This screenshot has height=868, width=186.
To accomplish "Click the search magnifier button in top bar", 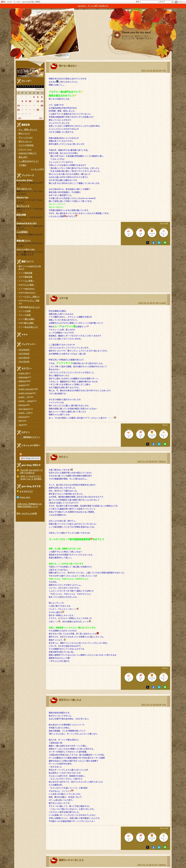I will pyautogui.click(x=176, y=2).
